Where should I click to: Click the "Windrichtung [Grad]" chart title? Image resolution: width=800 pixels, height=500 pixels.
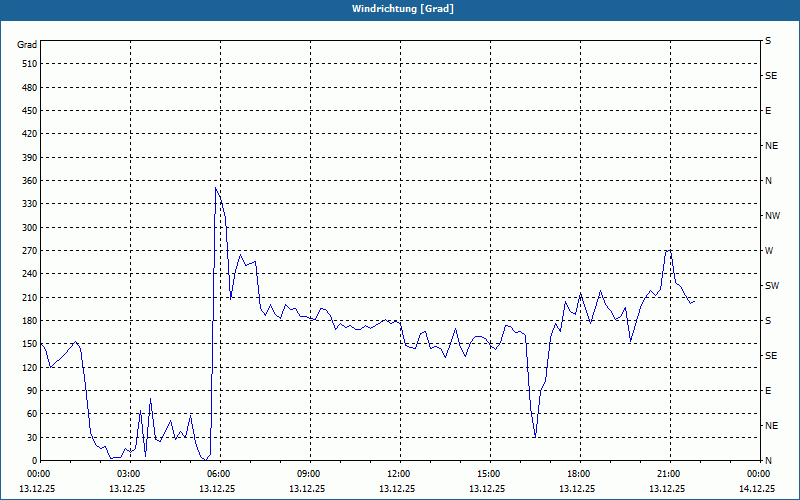tap(403, 9)
